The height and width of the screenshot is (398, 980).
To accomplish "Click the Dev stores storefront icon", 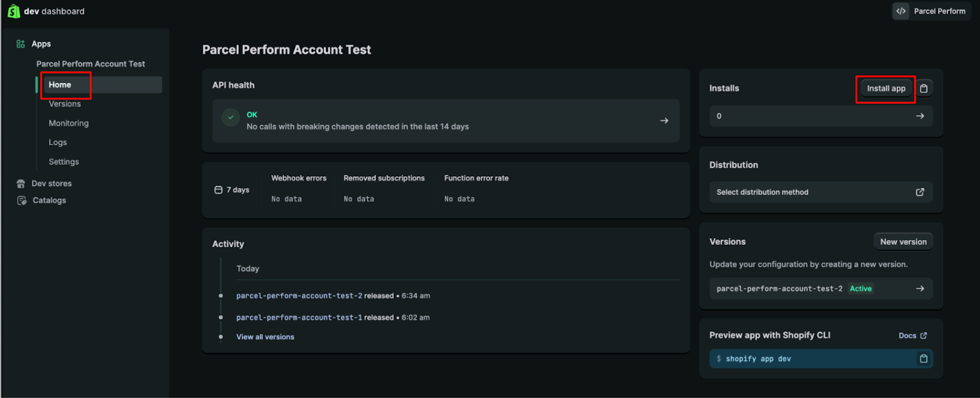I will [x=21, y=184].
